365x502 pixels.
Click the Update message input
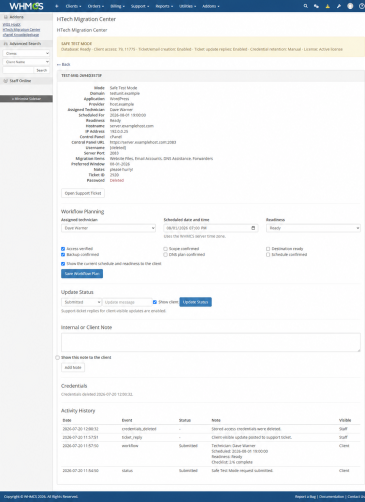[x=127, y=302]
